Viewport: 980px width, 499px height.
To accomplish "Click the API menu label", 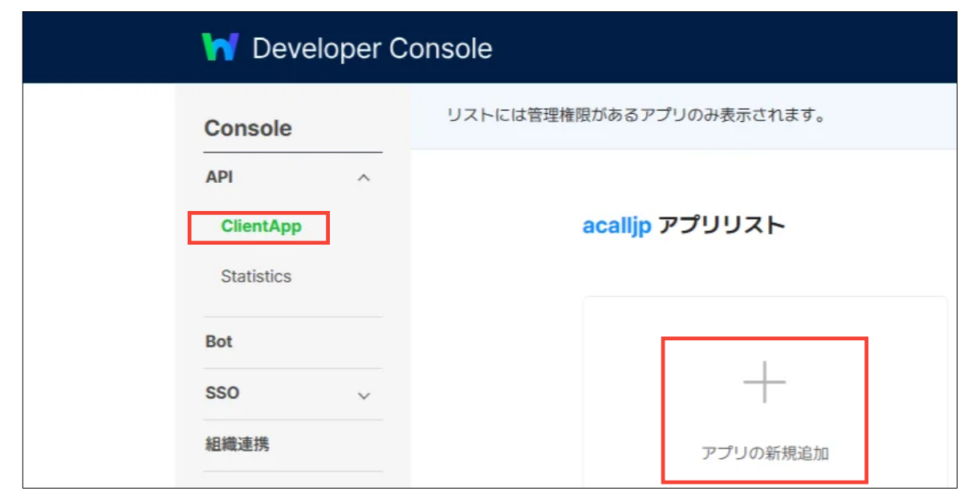I will [x=219, y=176].
